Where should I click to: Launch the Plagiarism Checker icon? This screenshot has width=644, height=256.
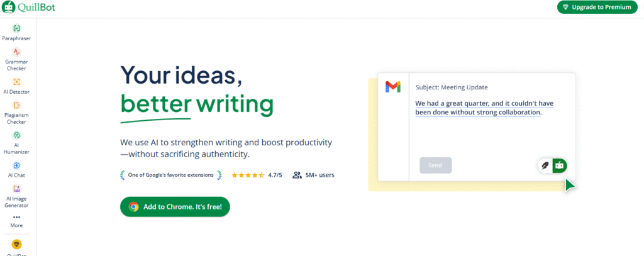coord(16,105)
